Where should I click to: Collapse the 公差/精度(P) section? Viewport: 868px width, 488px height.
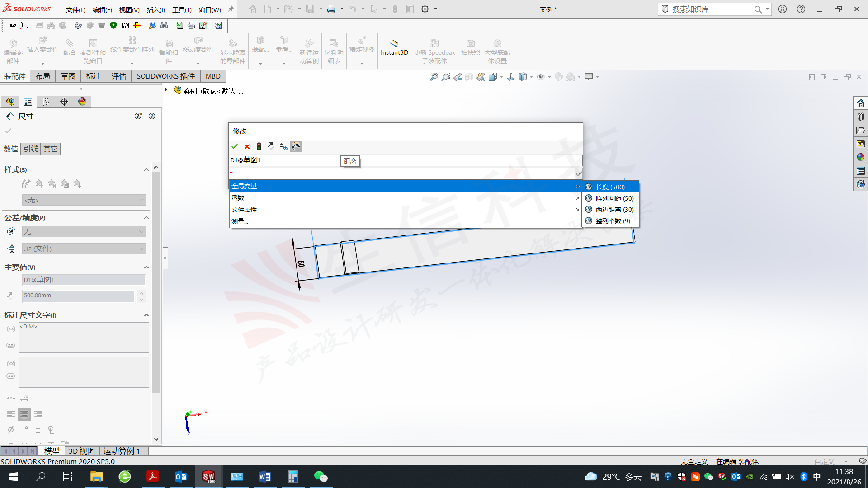(146, 217)
